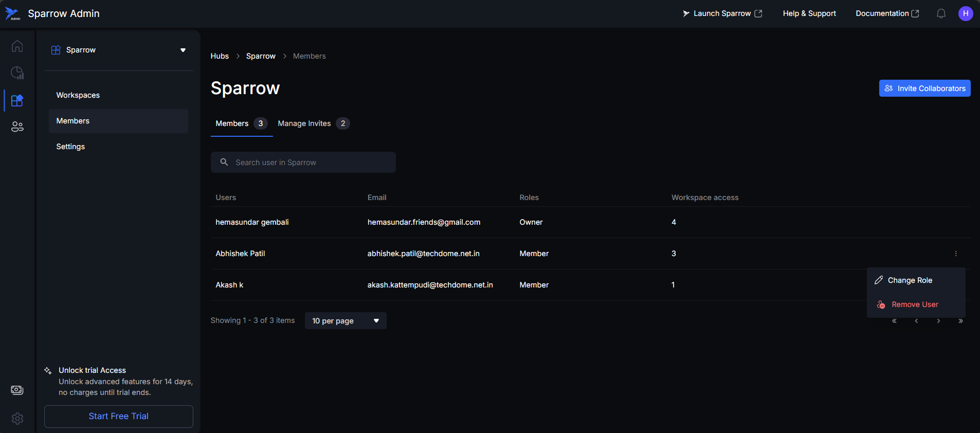Click the notification bell icon
The image size is (980, 433).
(x=941, y=14)
